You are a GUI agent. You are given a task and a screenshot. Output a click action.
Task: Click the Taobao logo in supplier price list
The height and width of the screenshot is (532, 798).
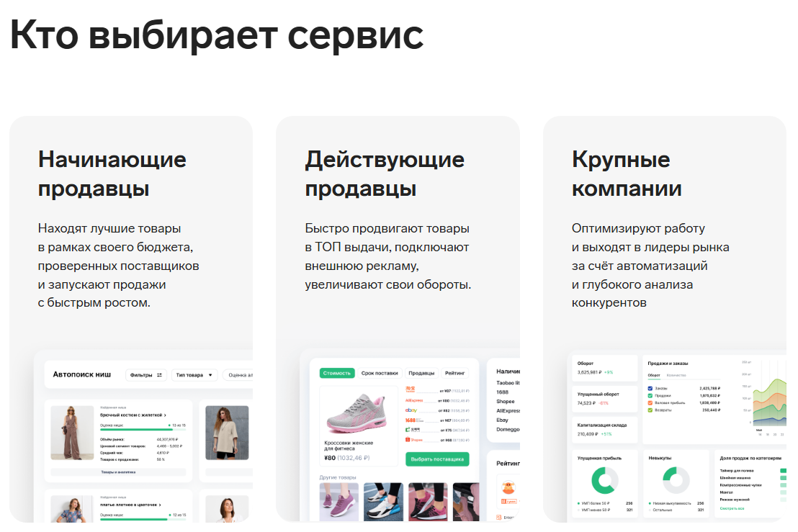411,390
